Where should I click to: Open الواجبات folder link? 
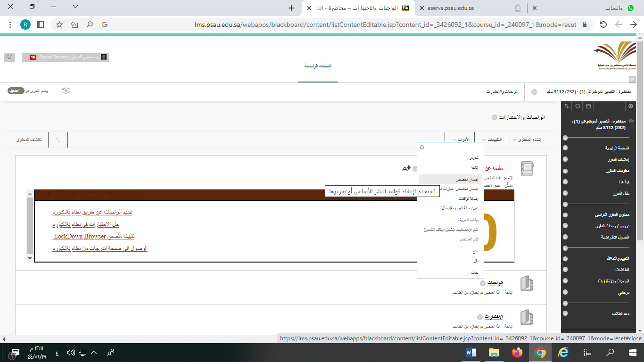495,283
